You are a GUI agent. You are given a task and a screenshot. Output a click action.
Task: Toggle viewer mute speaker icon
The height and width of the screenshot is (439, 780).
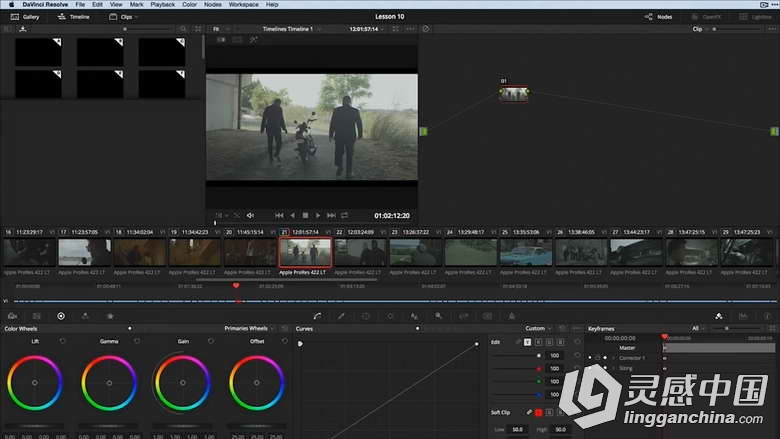click(250, 216)
